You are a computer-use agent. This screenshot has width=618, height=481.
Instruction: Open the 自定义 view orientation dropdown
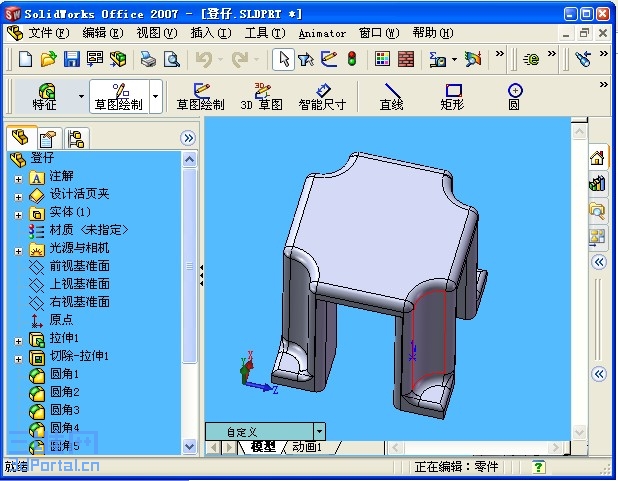(x=319, y=432)
